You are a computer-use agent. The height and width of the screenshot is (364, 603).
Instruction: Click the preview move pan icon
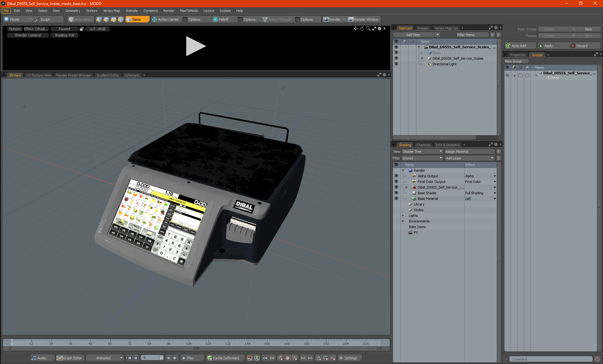point(356,29)
